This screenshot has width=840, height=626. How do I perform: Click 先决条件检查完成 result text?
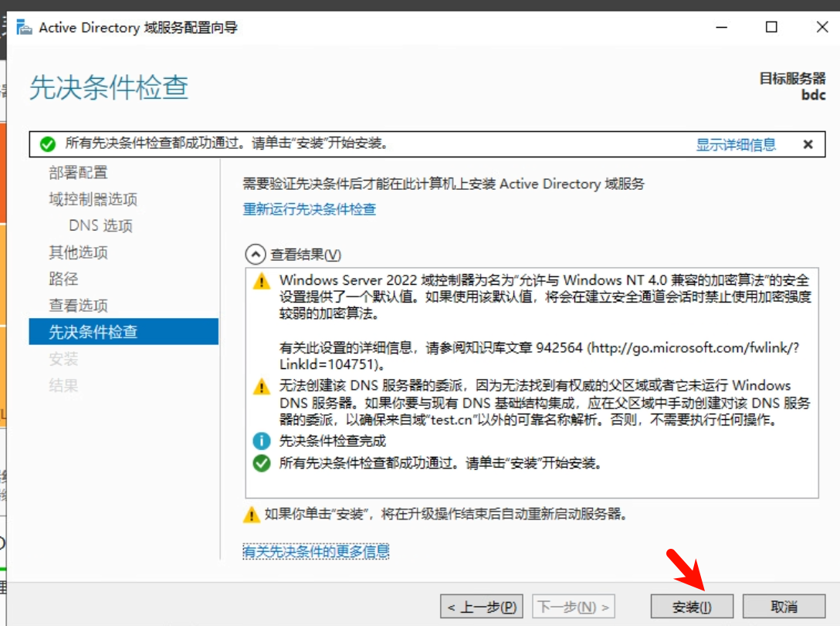[x=332, y=441]
